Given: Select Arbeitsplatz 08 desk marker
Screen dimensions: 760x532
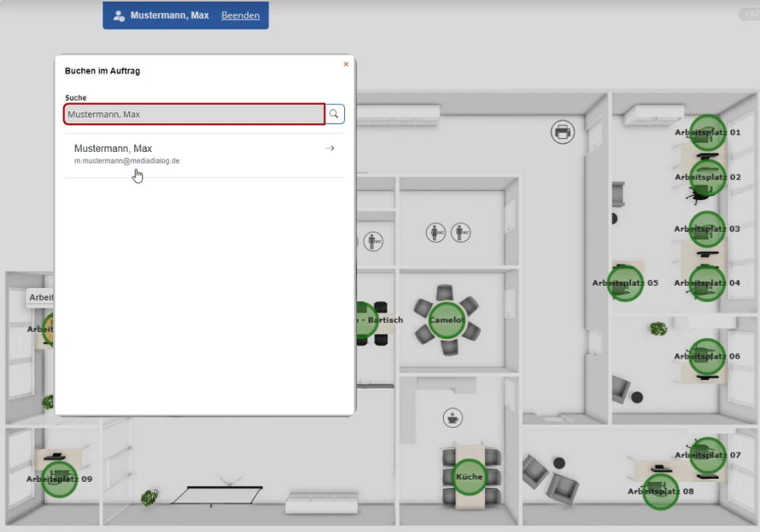Looking at the screenshot, I should click(660, 491).
